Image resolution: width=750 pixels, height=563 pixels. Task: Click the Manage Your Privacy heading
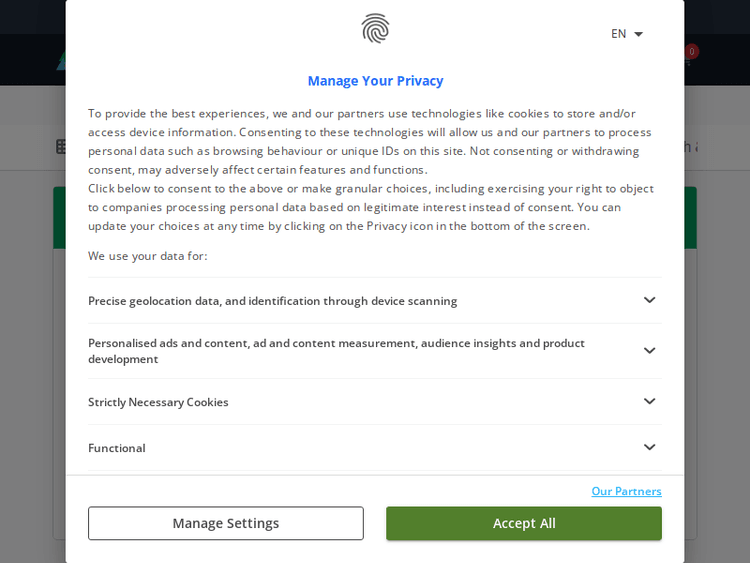coord(375,81)
